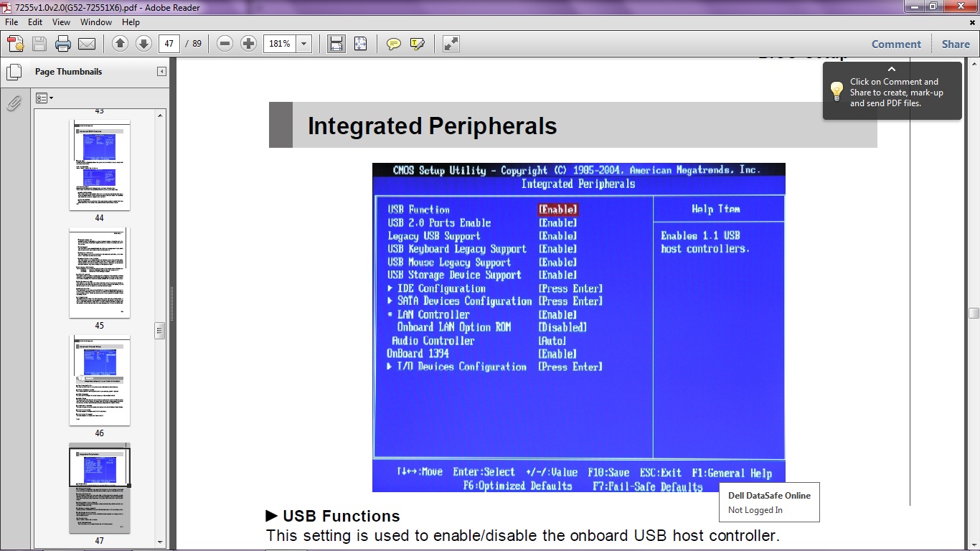This screenshot has height=551, width=980.
Task: Click 'IDE Configuration' in BIOS image
Action: 441,288
